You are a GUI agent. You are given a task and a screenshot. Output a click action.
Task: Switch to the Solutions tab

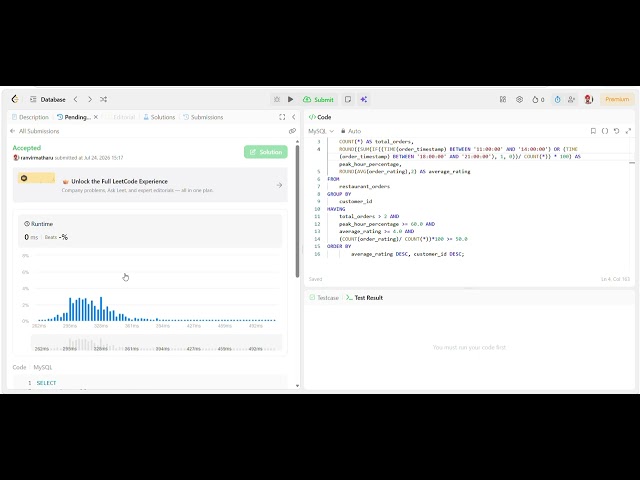click(159, 117)
